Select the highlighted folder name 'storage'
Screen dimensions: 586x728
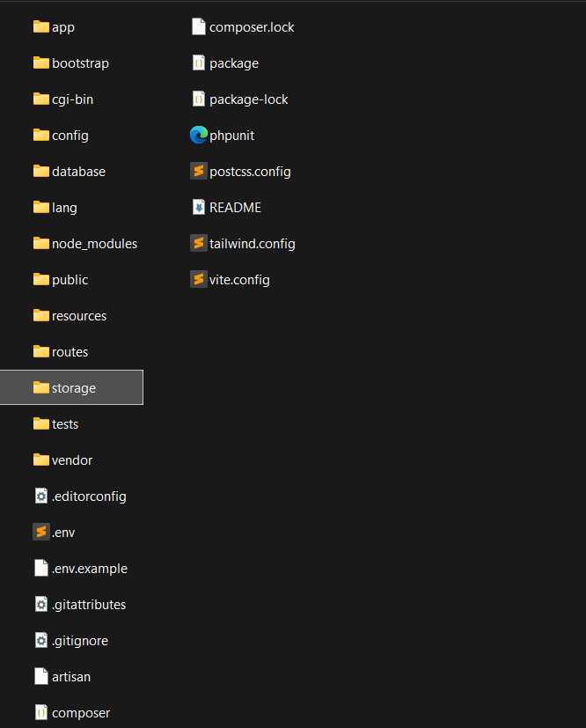pyautogui.click(x=74, y=388)
